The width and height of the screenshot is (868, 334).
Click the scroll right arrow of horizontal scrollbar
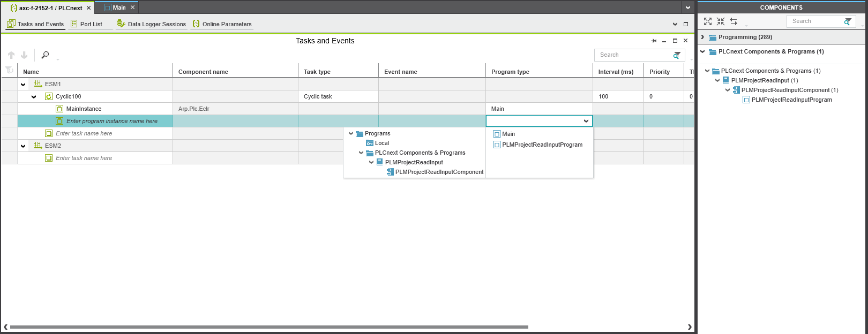tap(690, 327)
